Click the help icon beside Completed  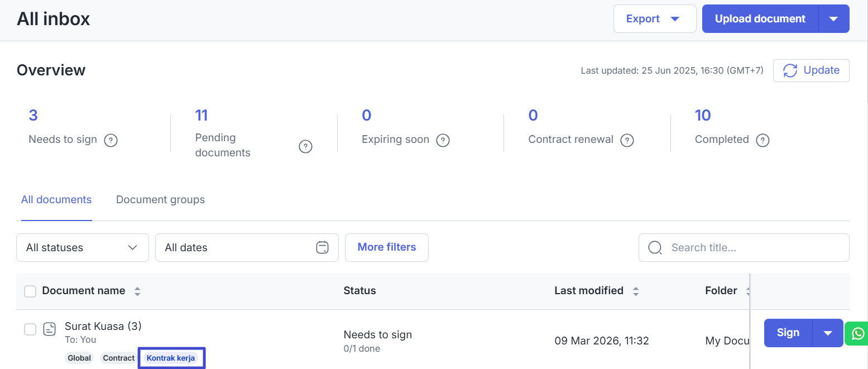click(763, 140)
